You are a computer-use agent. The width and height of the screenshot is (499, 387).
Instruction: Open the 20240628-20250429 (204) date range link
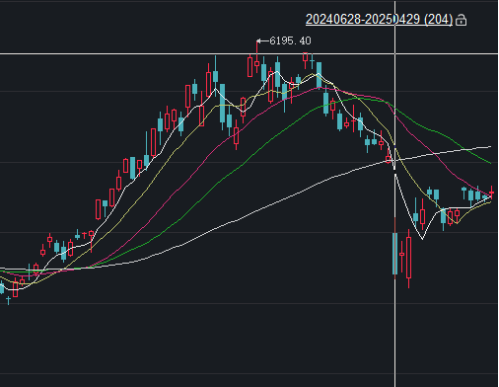[379, 19]
